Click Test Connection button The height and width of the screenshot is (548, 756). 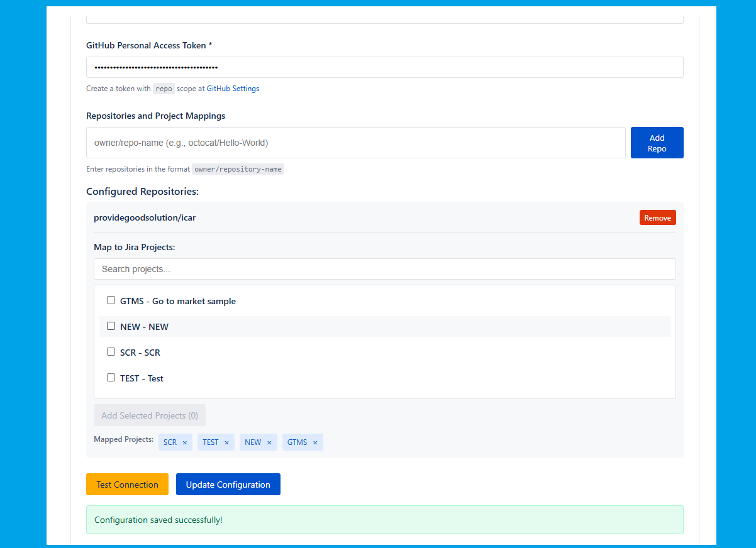(x=127, y=485)
